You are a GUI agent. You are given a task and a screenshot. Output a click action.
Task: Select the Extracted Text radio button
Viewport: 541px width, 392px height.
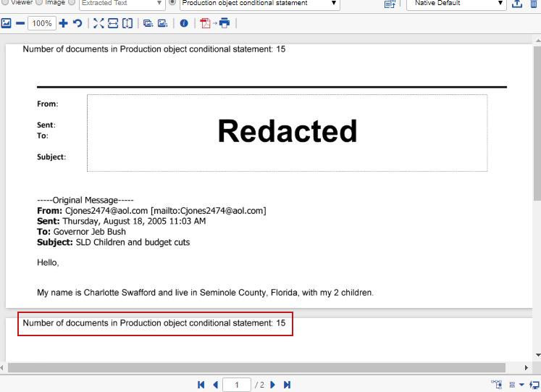[72, 2]
